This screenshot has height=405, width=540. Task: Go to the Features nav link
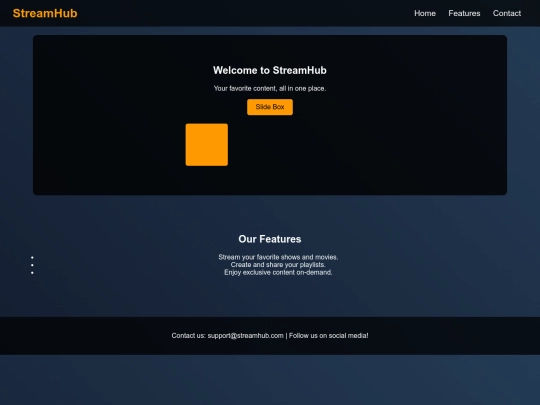pyautogui.click(x=464, y=13)
